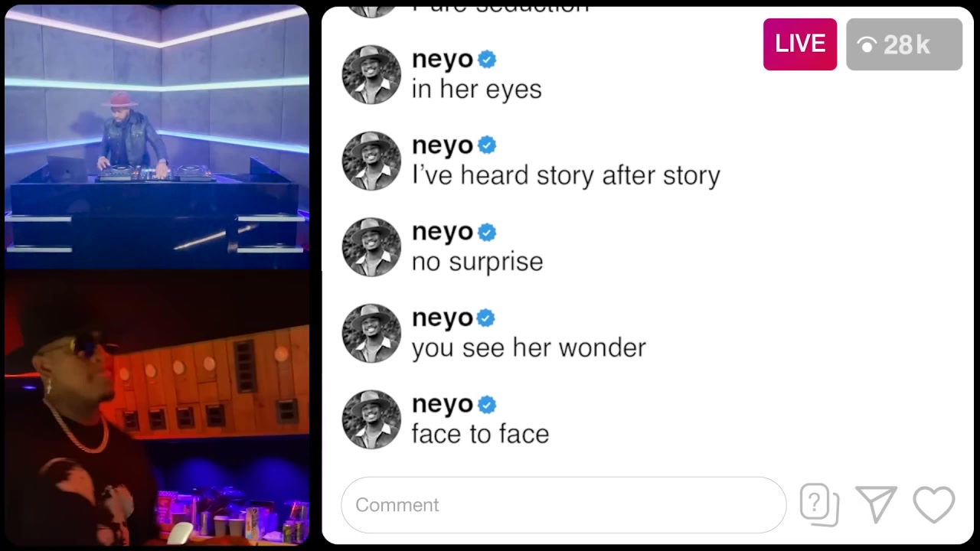Click the viewer count eye badge

pos(904,44)
